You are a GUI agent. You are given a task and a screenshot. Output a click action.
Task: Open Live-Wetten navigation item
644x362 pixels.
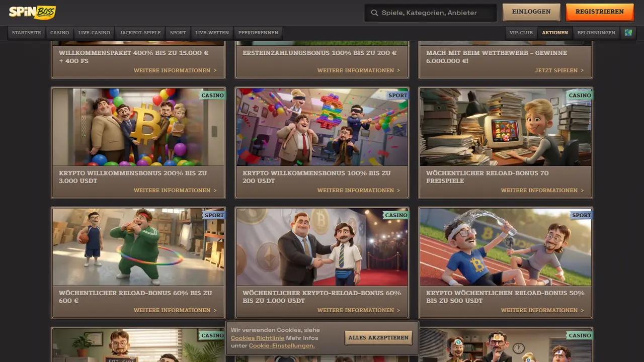pyautogui.click(x=212, y=33)
